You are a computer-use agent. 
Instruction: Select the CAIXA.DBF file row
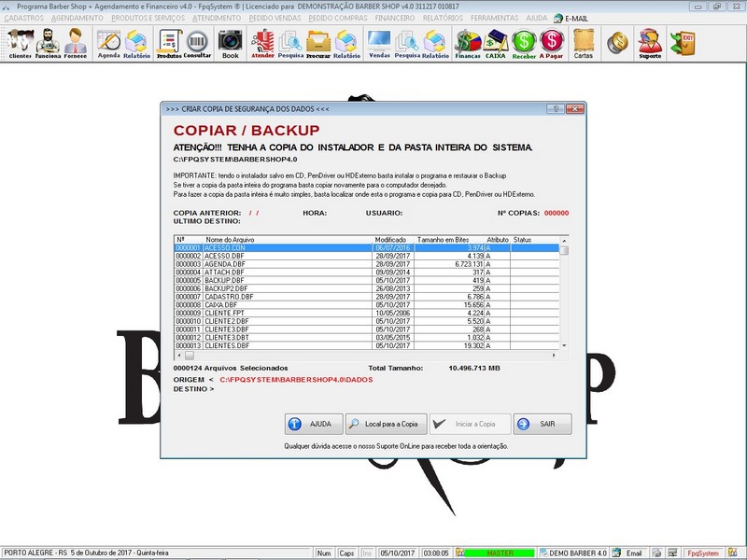(x=366, y=305)
